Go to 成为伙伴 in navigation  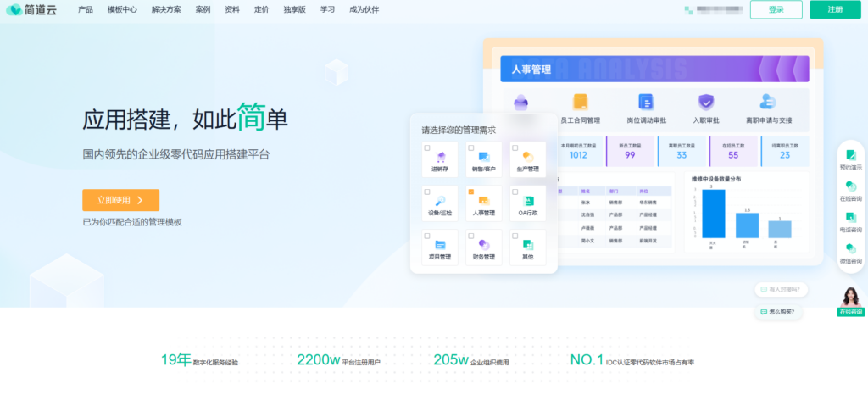364,9
